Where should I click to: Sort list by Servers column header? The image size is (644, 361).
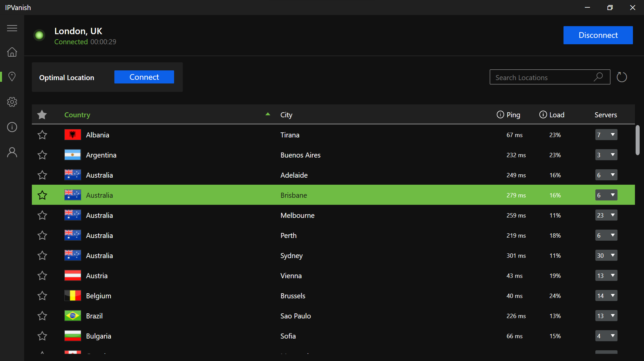606,115
